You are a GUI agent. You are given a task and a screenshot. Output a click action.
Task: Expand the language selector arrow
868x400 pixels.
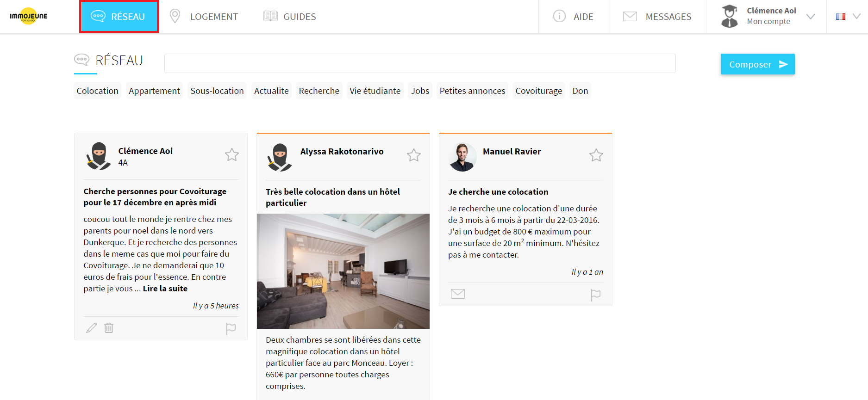[x=856, y=17]
